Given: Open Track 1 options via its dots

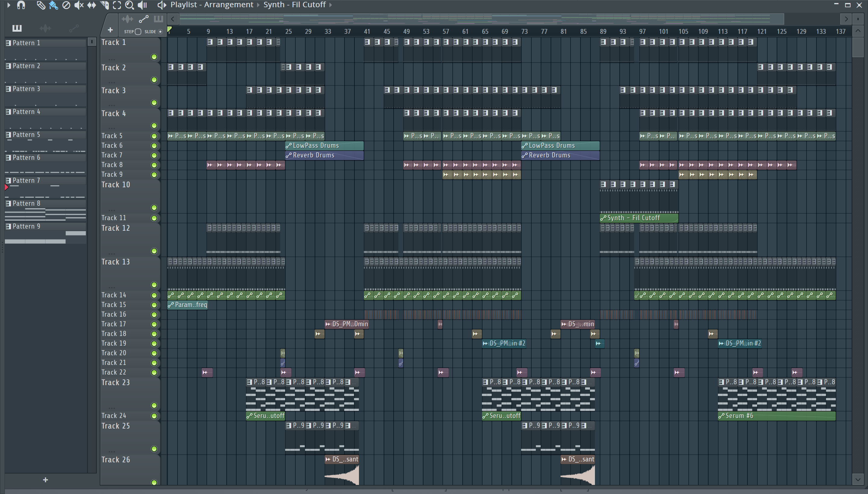Looking at the screenshot, I should [x=112, y=59].
